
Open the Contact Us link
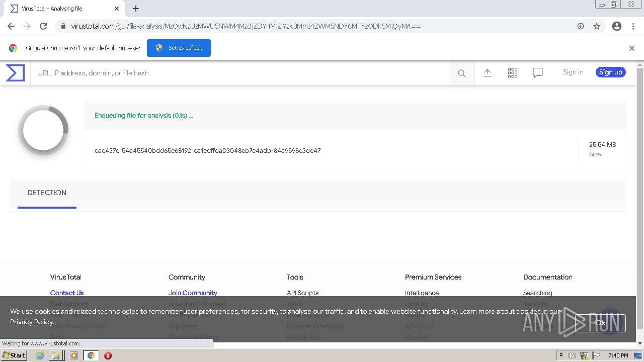67,293
